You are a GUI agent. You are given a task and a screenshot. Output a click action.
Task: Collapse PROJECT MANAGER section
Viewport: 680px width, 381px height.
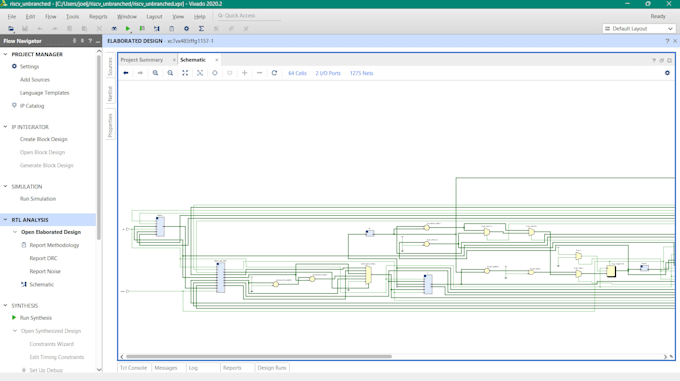(6, 54)
